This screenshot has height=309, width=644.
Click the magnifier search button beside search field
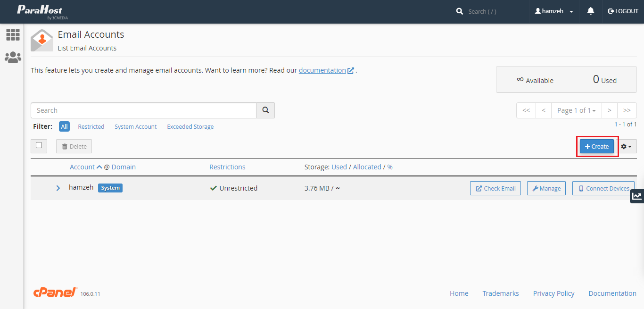(265, 110)
